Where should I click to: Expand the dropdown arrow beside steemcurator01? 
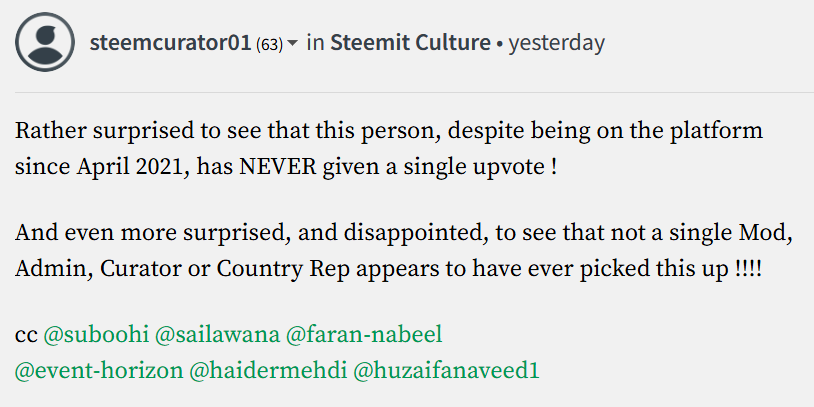coord(293,44)
